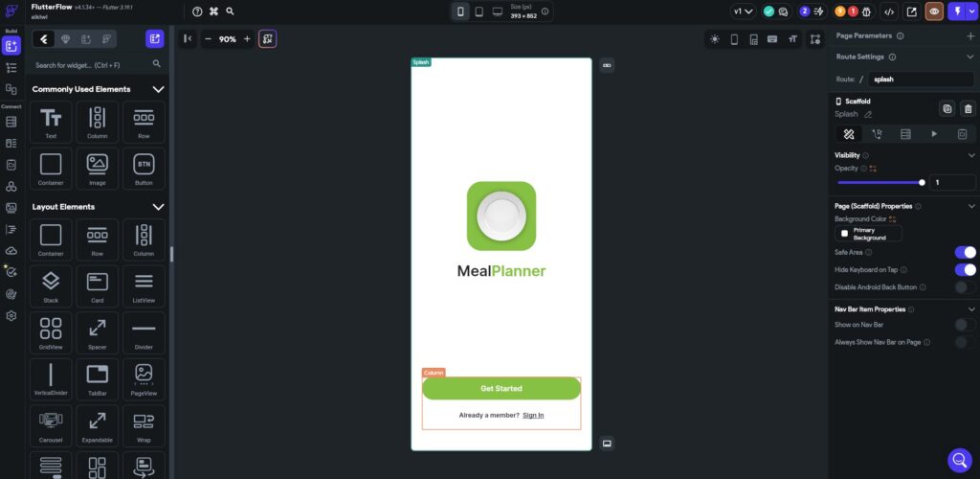The height and width of the screenshot is (479, 980).
Task: Open the orange warnings count badge
Action: [x=839, y=11]
